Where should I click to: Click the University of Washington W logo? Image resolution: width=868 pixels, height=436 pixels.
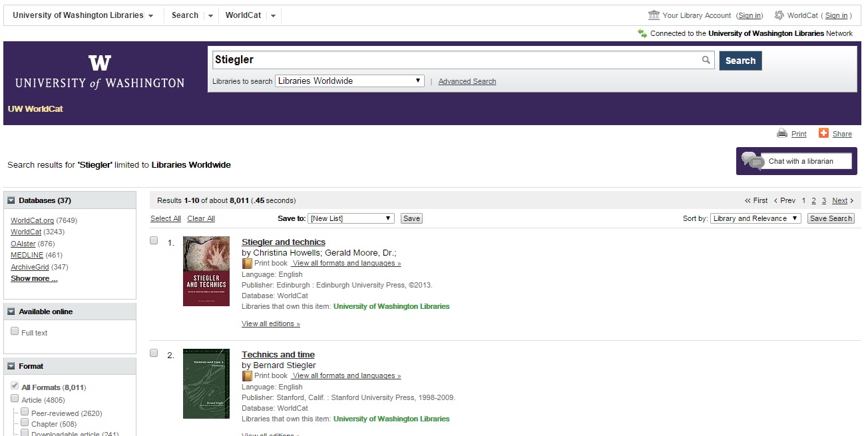click(100, 63)
